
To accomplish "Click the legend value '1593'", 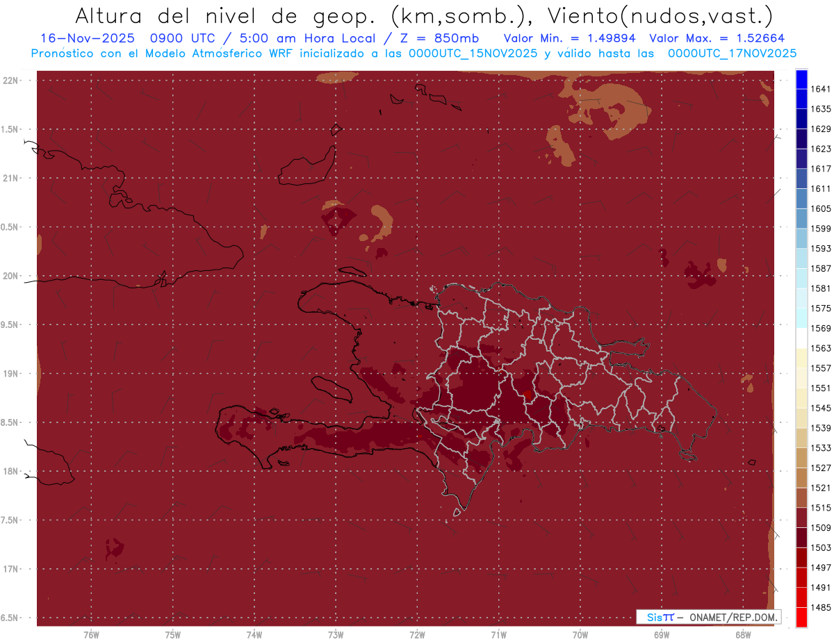I will click(821, 248).
